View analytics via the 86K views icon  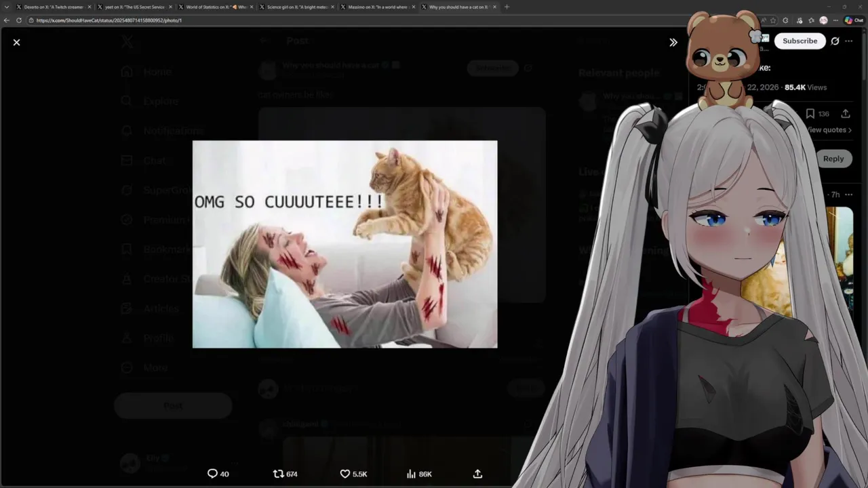418,474
